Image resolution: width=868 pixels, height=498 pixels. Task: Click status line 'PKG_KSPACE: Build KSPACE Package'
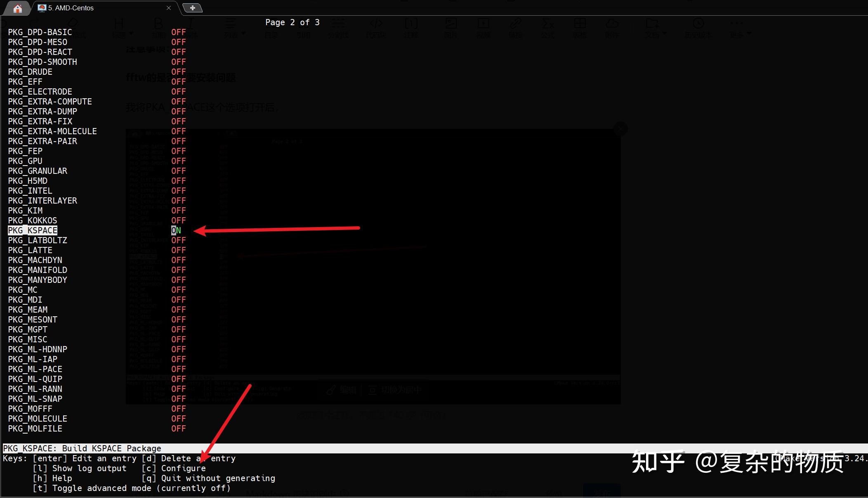[x=82, y=448]
